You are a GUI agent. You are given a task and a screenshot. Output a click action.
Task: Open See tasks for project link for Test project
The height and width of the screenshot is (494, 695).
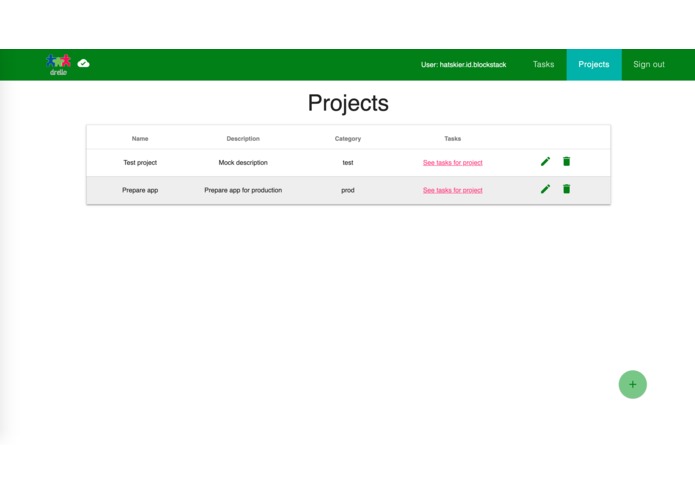pos(453,163)
